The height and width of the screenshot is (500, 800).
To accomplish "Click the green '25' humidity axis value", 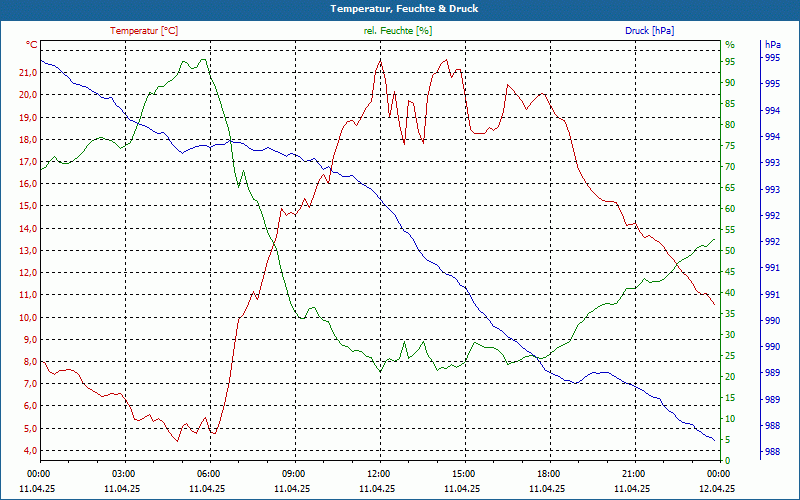I will [730, 356].
